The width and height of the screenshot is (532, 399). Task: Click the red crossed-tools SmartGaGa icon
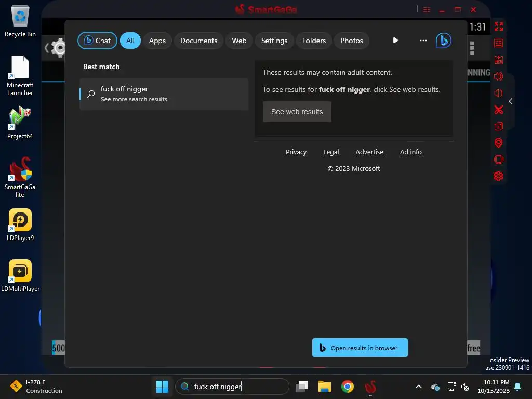point(498,110)
